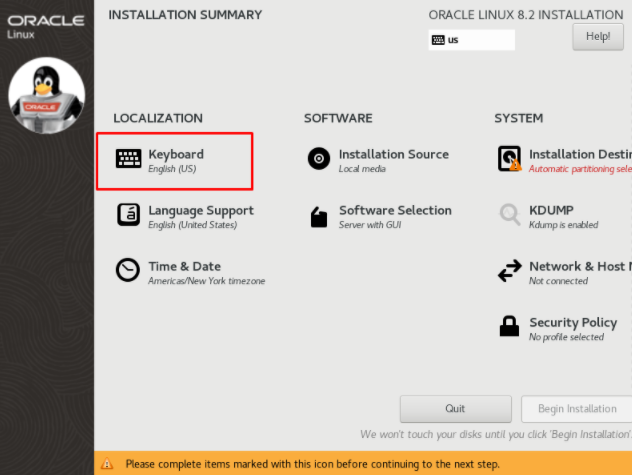Select the Installation Source disc icon
Image resolution: width=632 pixels, height=475 pixels.
pos(319,158)
